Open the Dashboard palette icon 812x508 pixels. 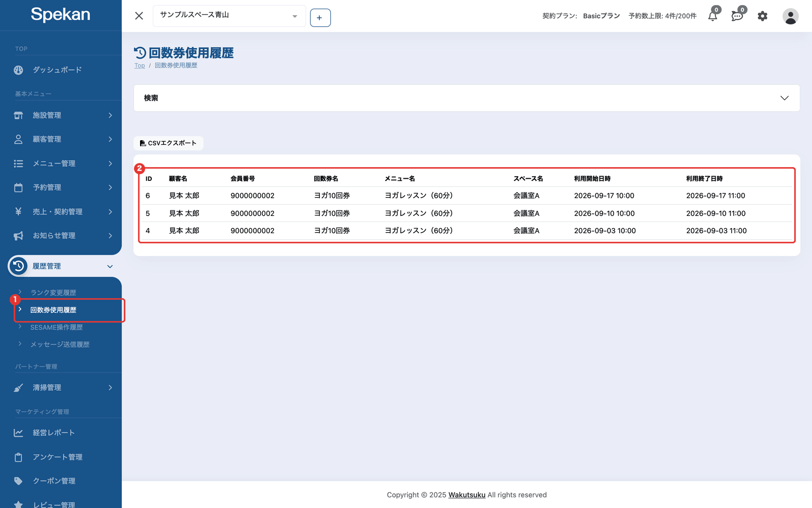coord(18,70)
